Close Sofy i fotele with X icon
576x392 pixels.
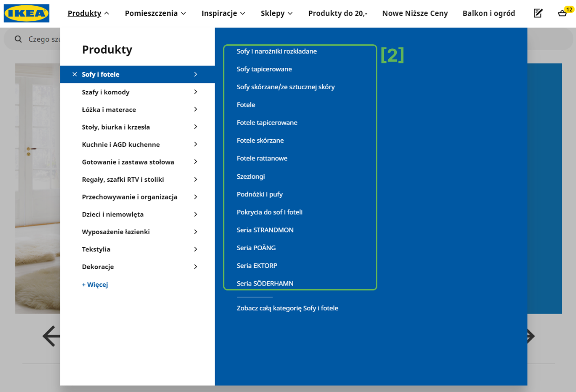click(74, 74)
